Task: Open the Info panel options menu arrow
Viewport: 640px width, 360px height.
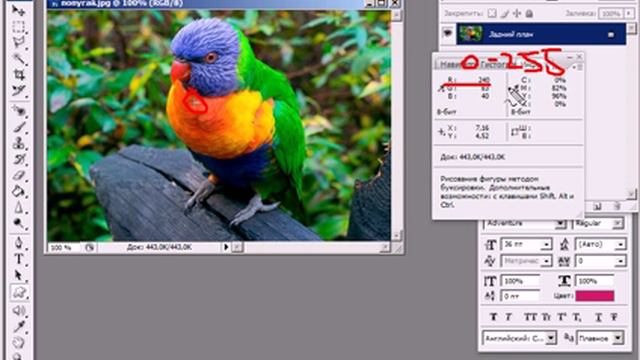Action: (575, 67)
